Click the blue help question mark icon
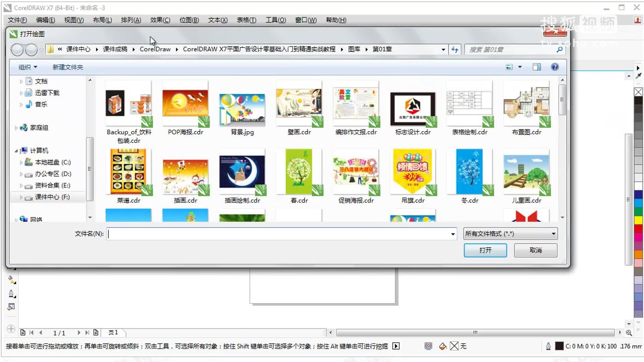Image resolution: width=644 pixels, height=362 pixels. (x=555, y=67)
